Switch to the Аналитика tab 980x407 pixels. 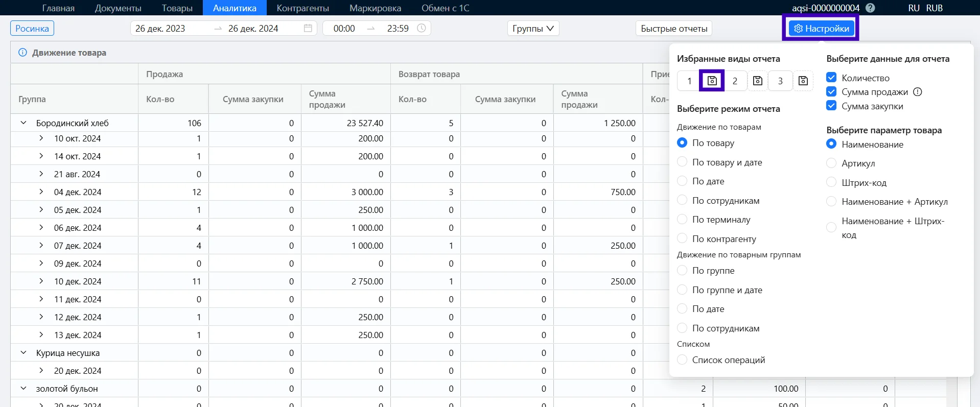(x=235, y=8)
